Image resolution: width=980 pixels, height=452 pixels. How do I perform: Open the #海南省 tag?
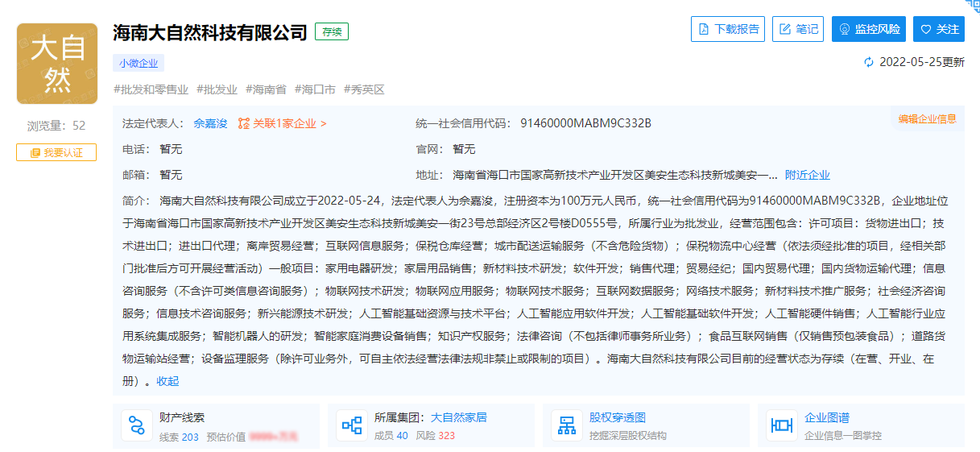click(266, 89)
